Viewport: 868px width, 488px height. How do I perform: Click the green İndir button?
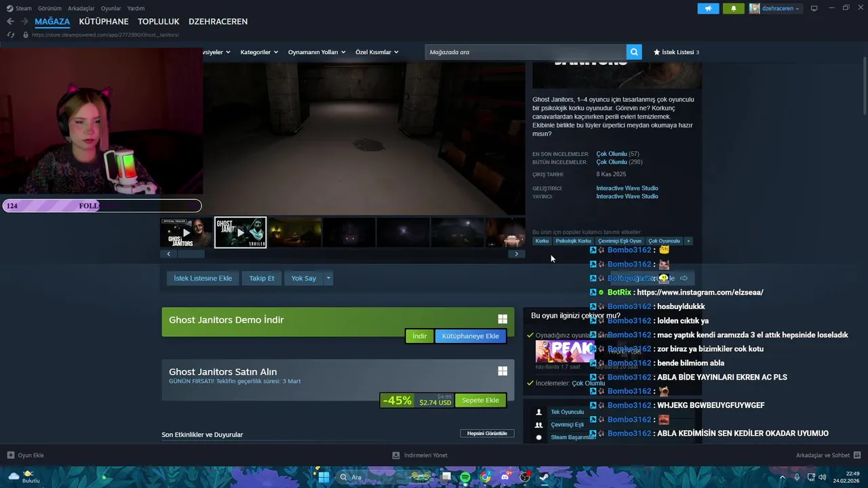click(x=420, y=336)
